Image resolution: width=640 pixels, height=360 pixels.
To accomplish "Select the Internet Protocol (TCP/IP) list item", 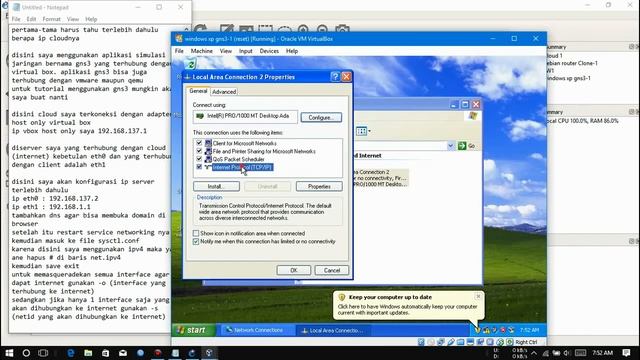I will point(242,167).
